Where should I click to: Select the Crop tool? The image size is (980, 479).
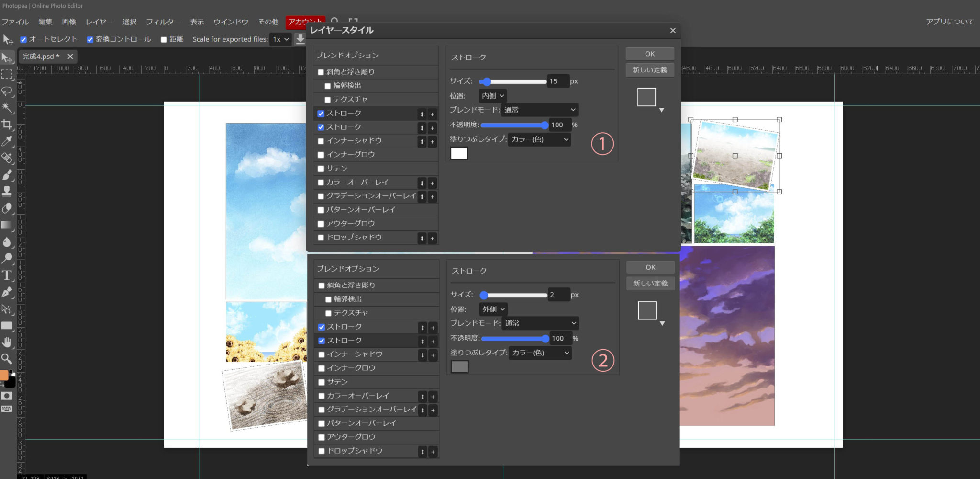[x=7, y=125]
